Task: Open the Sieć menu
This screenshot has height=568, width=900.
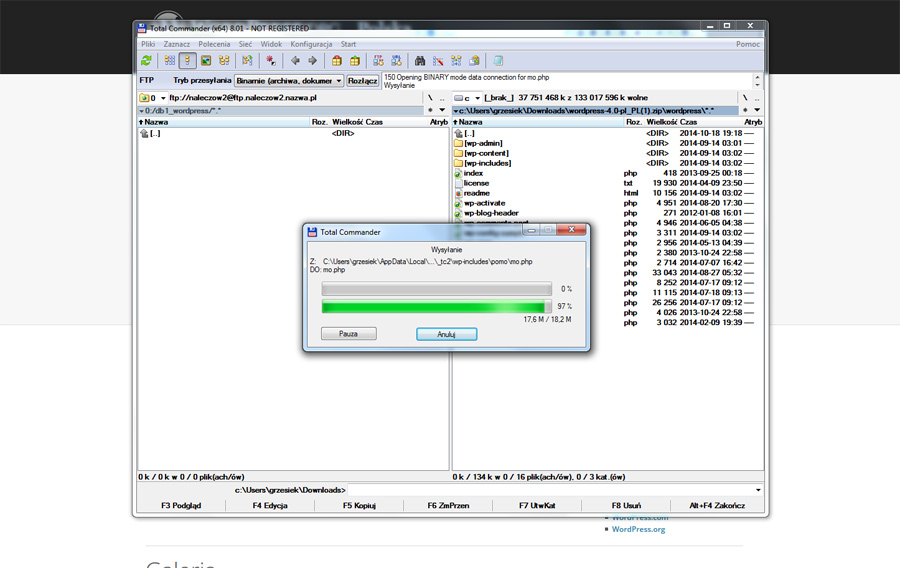Action: tap(245, 44)
